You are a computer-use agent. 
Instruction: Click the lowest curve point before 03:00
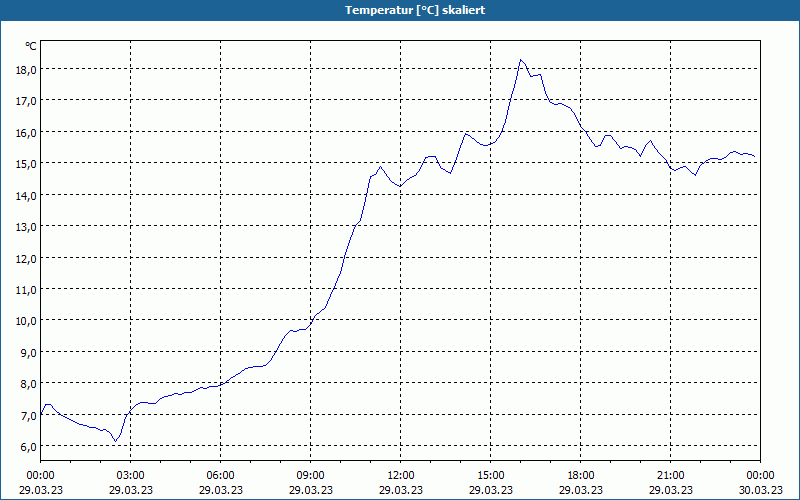115,441
